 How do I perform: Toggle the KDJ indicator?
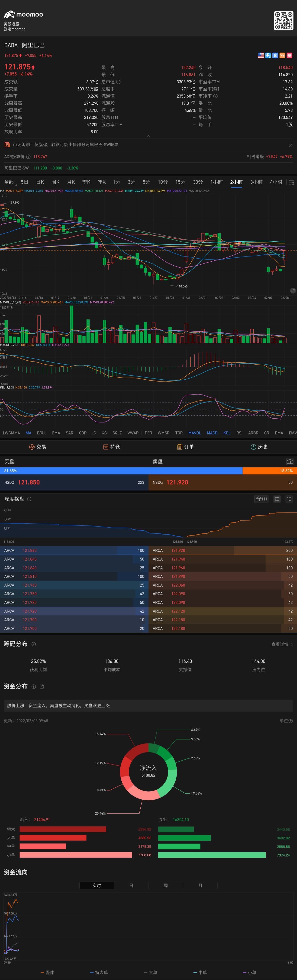[227, 433]
